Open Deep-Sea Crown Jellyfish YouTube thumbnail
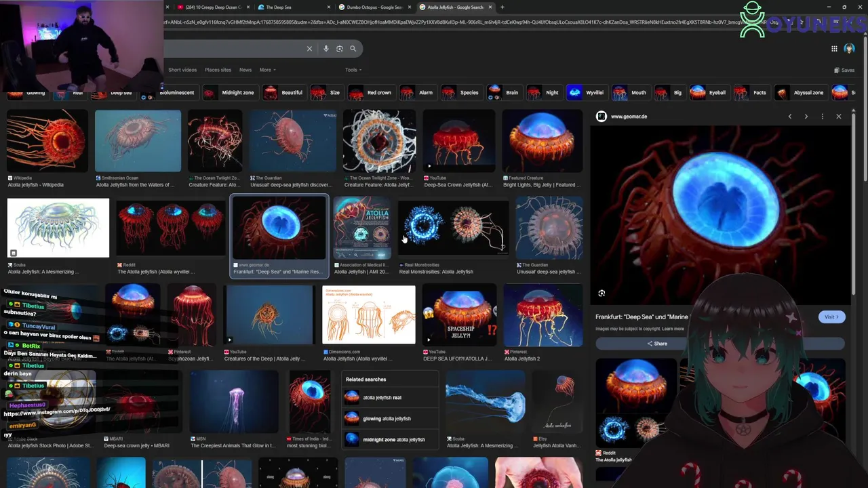Viewport: 868px width, 488px height. coord(459,141)
